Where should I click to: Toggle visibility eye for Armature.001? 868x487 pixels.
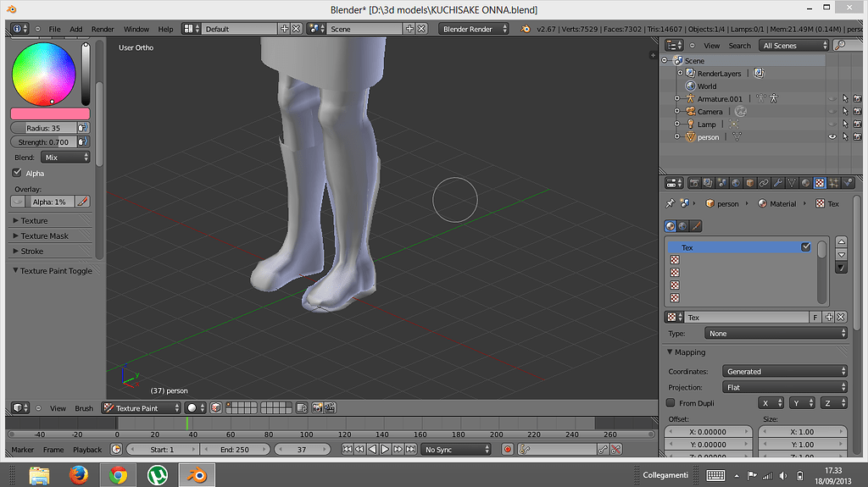tap(832, 98)
